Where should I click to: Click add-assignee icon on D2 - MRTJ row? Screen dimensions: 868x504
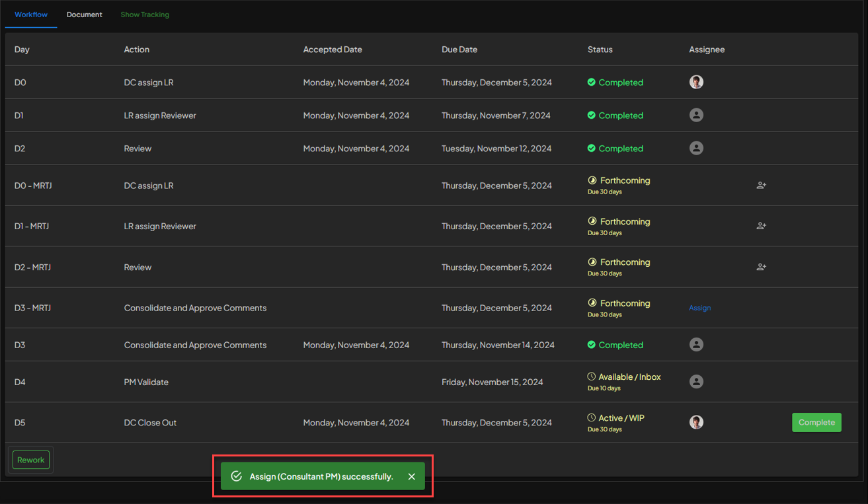[x=761, y=268]
